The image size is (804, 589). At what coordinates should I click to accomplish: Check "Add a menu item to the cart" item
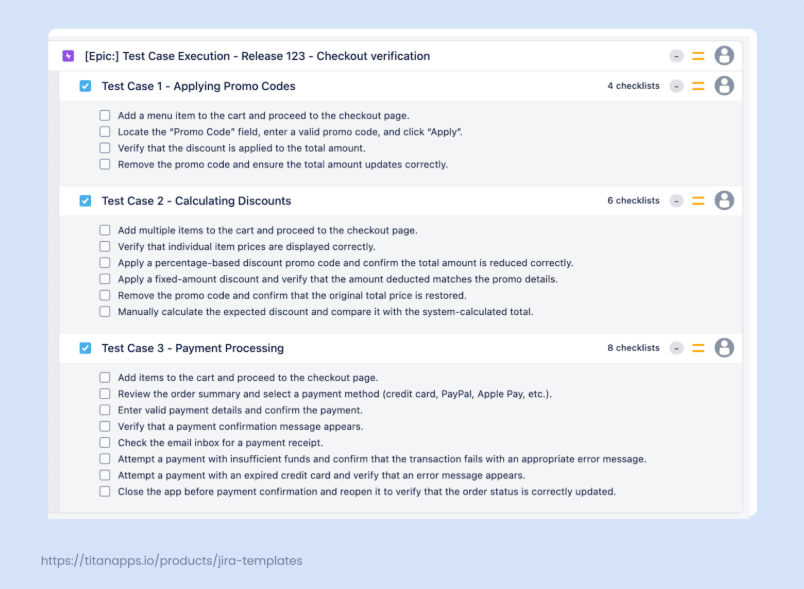105,116
